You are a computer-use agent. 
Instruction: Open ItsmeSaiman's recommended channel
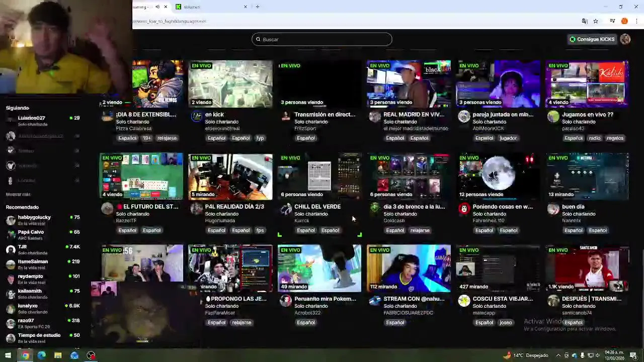(43, 264)
